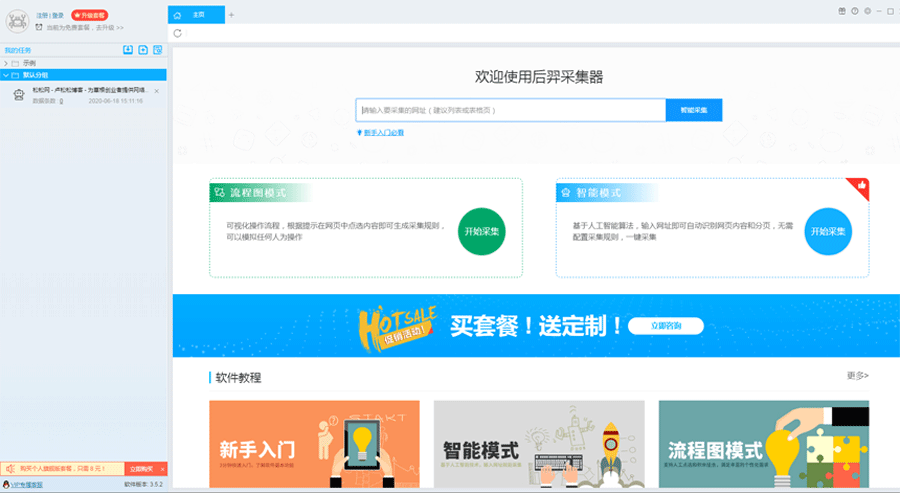Click the 智能采集 button
Screen dimensions: 900x493
point(694,110)
